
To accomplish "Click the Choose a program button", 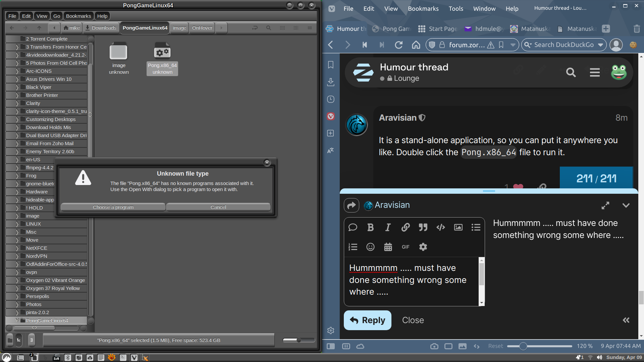I will pos(113,207).
